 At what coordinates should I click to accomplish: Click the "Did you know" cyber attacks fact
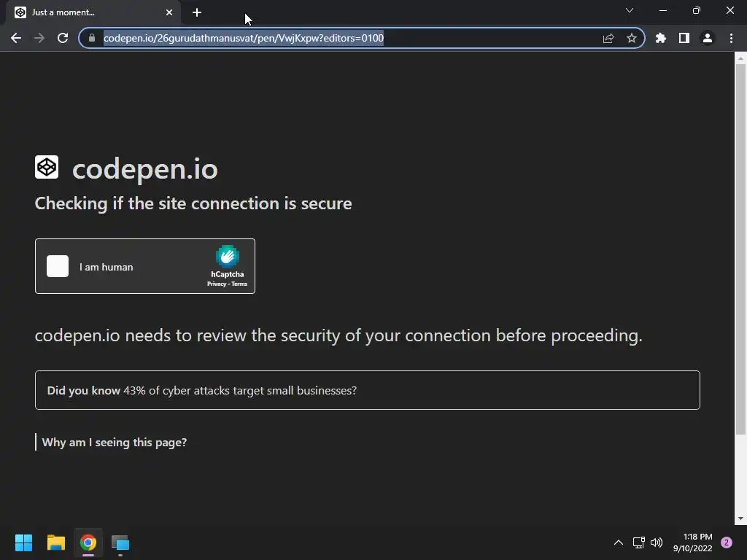pos(368,390)
